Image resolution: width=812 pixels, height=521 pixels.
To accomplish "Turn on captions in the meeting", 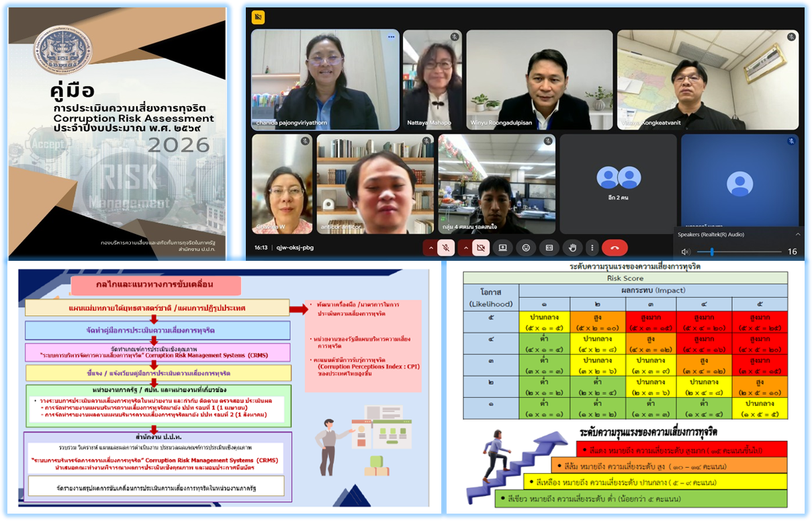I will (x=549, y=247).
